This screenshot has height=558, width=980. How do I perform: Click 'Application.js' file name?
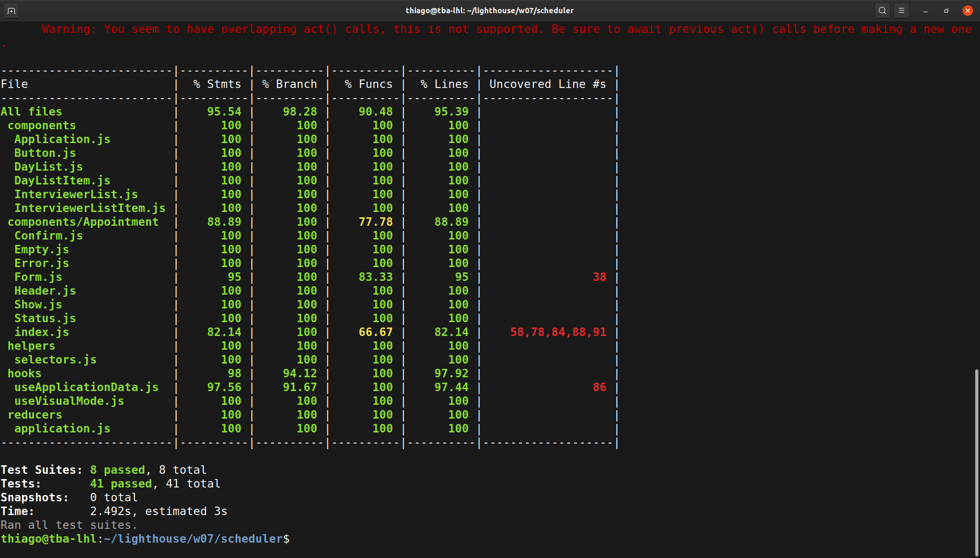[63, 139]
